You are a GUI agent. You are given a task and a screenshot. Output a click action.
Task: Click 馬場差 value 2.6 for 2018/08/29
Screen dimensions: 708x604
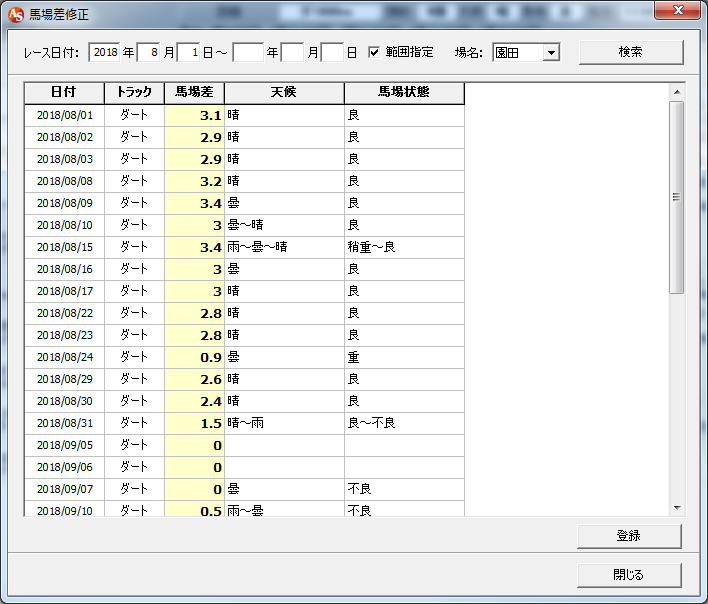pos(194,380)
